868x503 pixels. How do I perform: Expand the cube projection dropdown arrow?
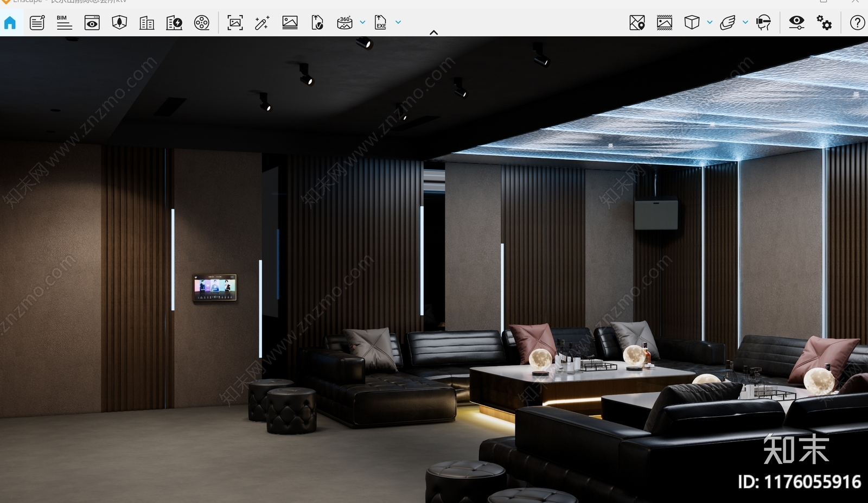pyautogui.click(x=710, y=23)
